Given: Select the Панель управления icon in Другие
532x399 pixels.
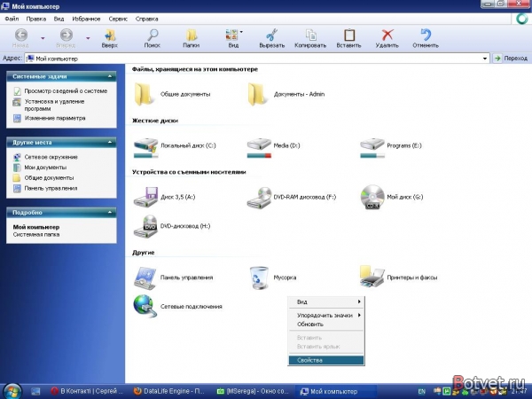Looking at the screenshot, I should coord(145,278).
